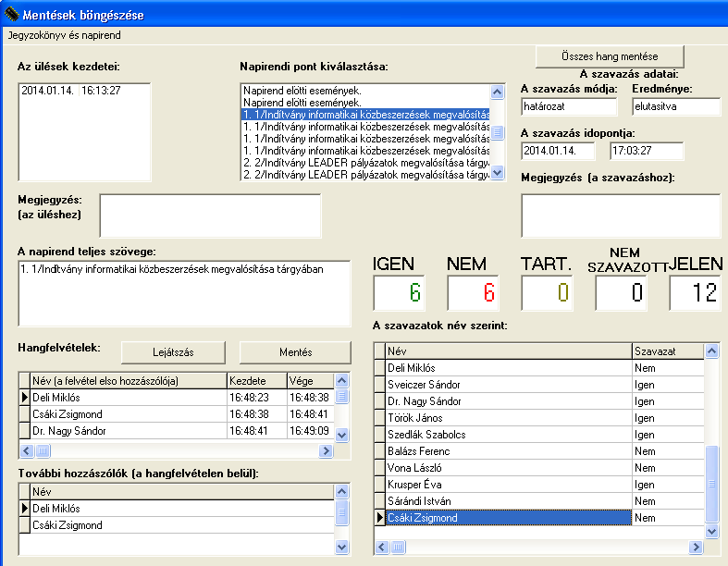Click the Megjegyzés (a szavazáshoz) text box

621,215
